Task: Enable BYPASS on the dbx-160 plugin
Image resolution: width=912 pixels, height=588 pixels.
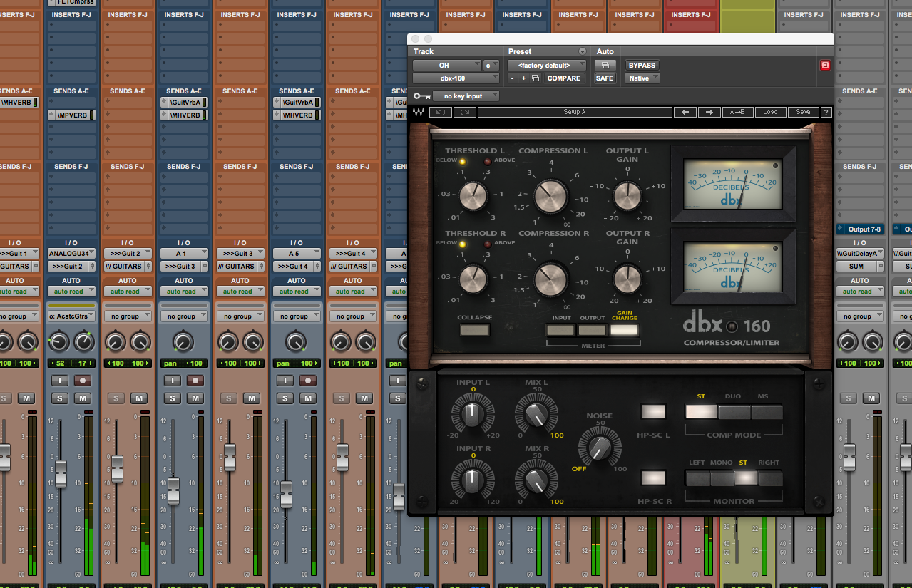Action: [x=641, y=65]
